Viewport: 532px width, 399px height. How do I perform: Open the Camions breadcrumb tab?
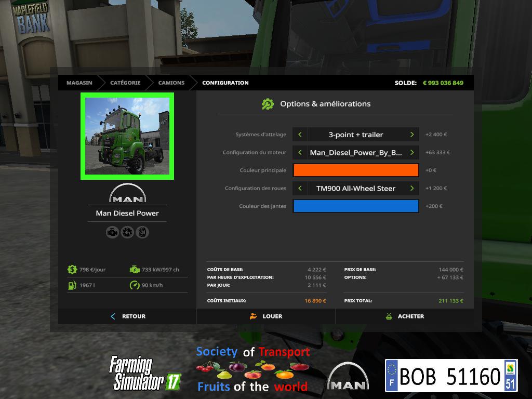coord(171,83)
